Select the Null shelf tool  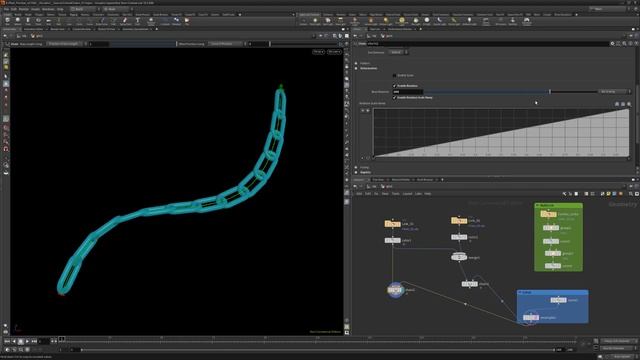58,21
